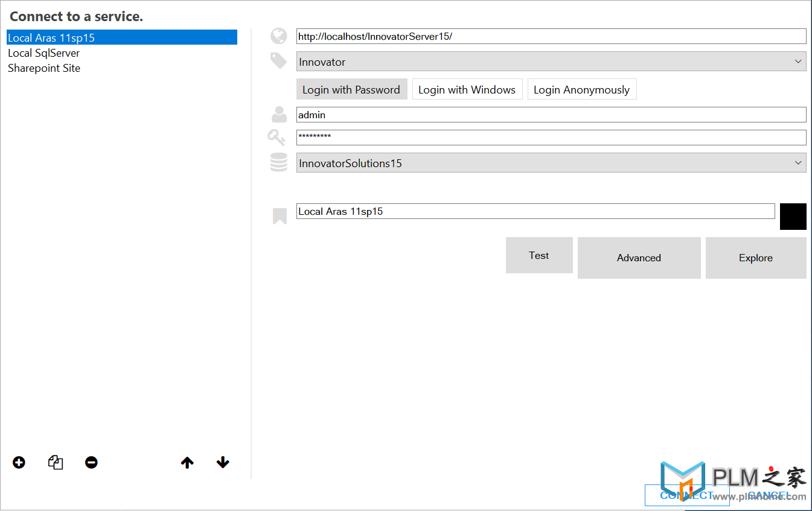
Task: Click the Test button
Action: tap(539, 255)
